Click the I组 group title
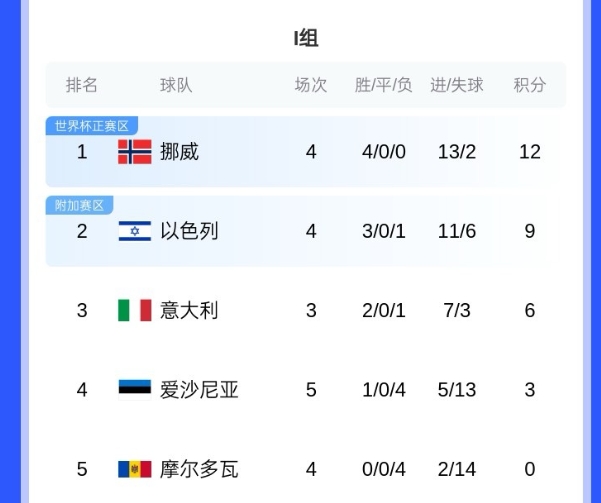This screenshot has height=503, width=601. click(x=306, y=39)
